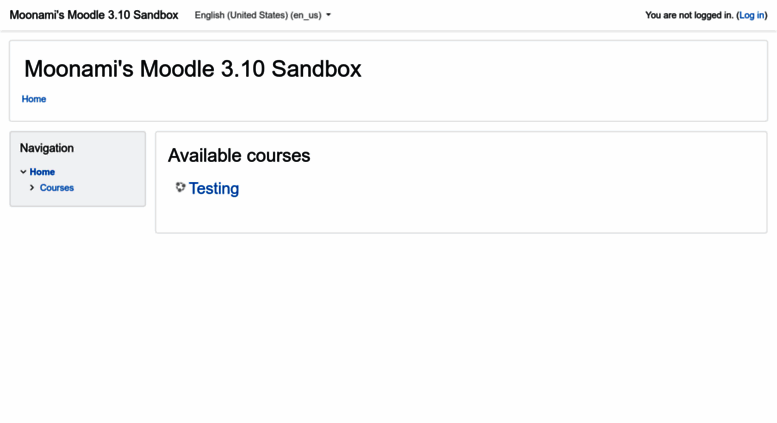Viewport: 777px width, 423px height.
Task: Open the Testing course link
Action: pos(214,188)
